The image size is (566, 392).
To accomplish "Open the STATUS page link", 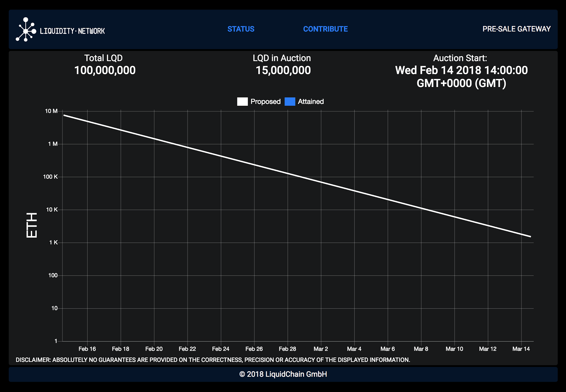I will pyautogui.click(x=241, y=29).
